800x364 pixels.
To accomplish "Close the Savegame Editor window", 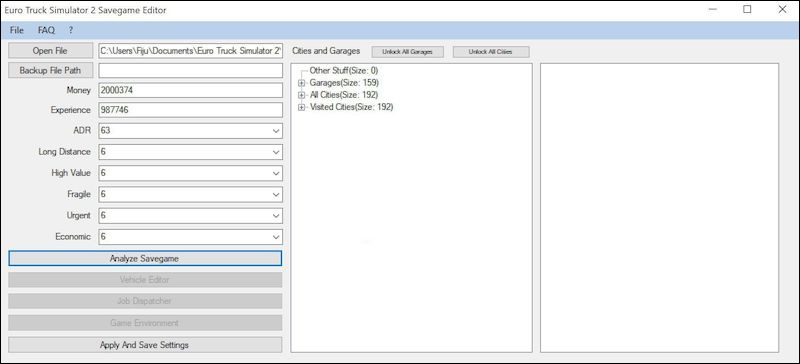I will pos(782,10).
